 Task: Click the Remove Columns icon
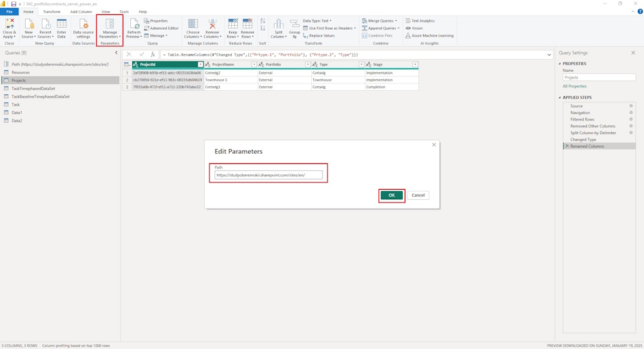click(212, 24)
